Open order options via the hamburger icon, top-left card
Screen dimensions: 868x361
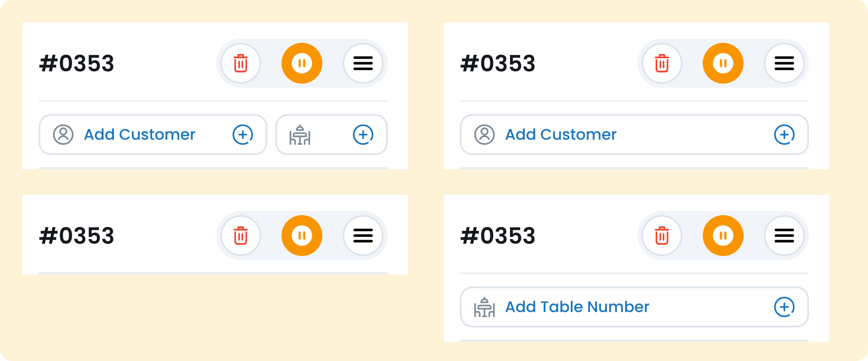pos(363,63)
